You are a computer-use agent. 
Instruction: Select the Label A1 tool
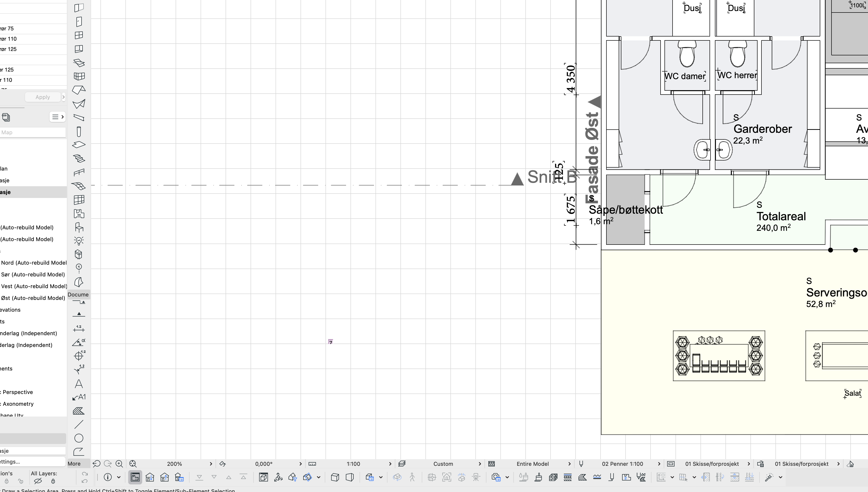[79, 397]
